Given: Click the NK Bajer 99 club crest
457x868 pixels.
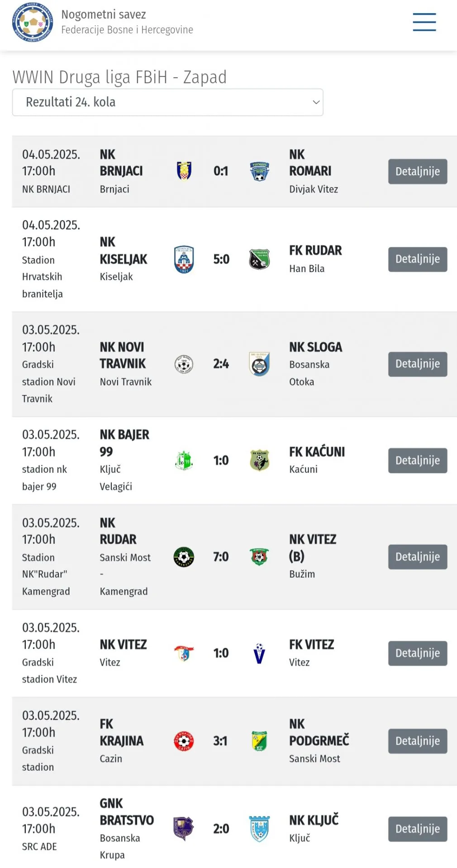Looking at the screenshot, I should tap(184, 461).
